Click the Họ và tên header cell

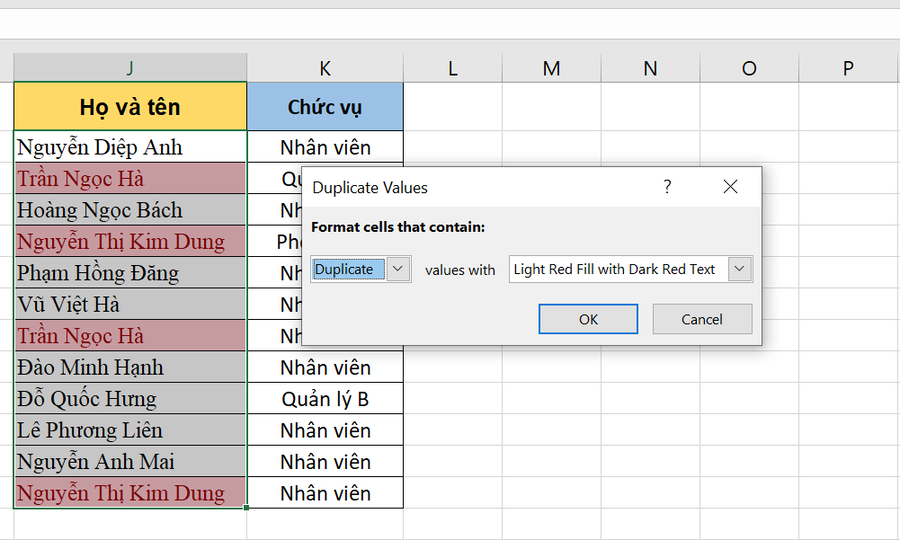pos(130,107)
